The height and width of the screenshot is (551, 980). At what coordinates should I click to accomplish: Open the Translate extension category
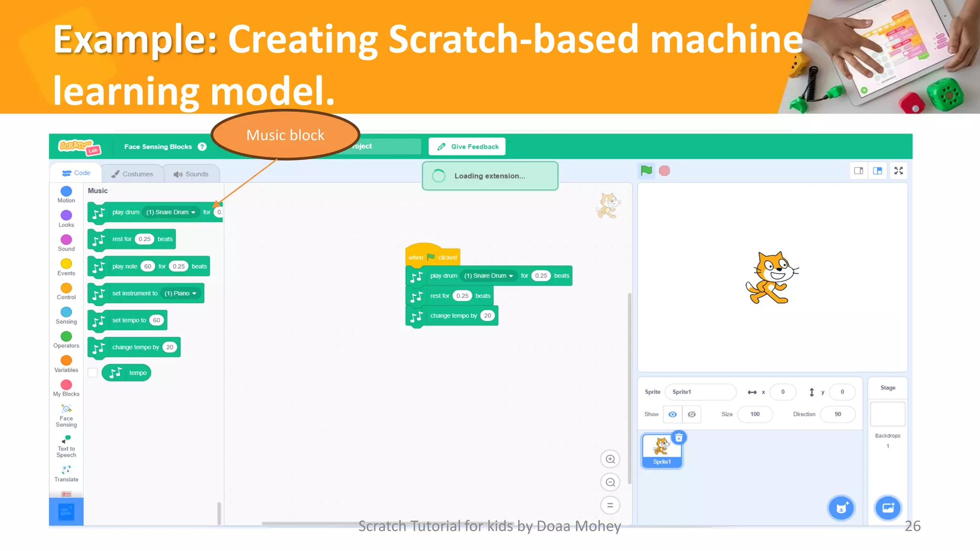pyautogui.click(x=66, y=473)
